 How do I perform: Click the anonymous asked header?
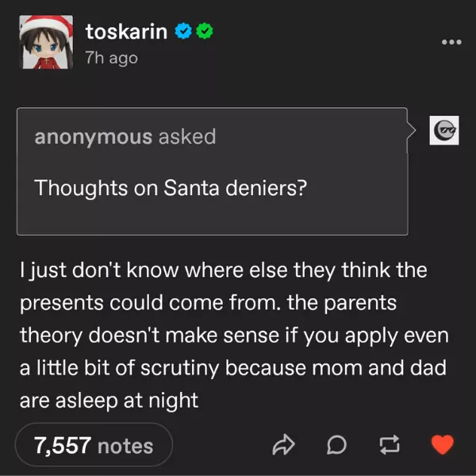click(125, 136)
